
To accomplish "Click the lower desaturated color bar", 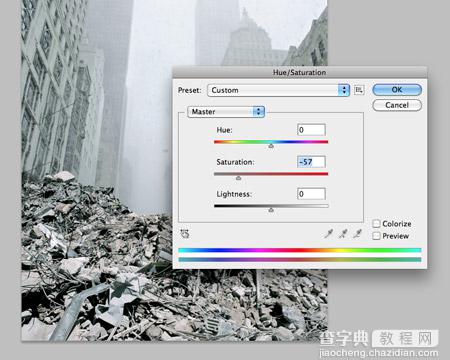I will [x=300, y=259].
